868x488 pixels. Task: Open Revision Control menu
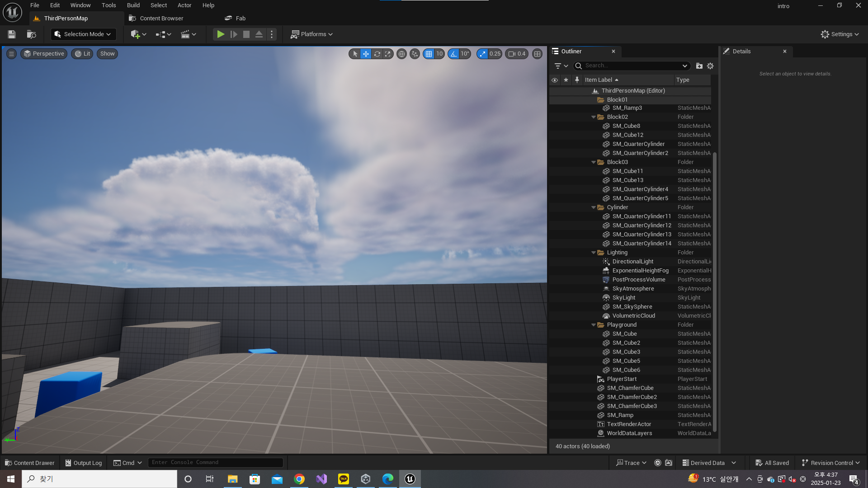click(x=831, y=463)
